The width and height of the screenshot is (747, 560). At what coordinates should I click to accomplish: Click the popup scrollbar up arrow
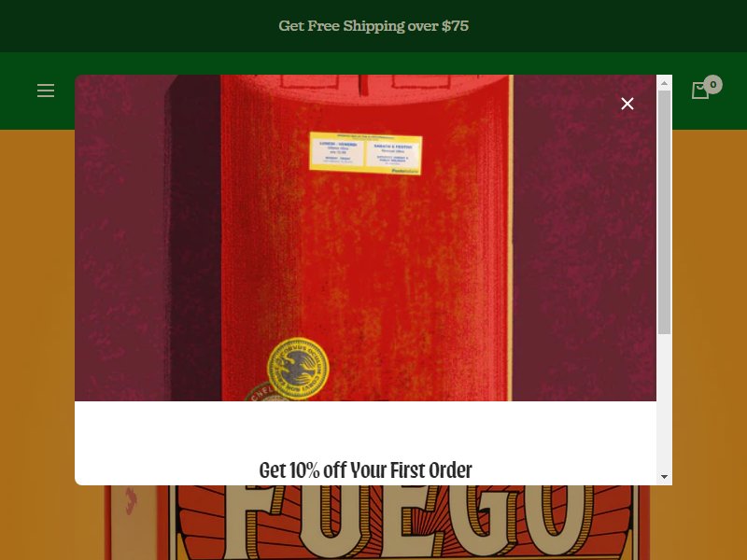[x=664, y=83]
